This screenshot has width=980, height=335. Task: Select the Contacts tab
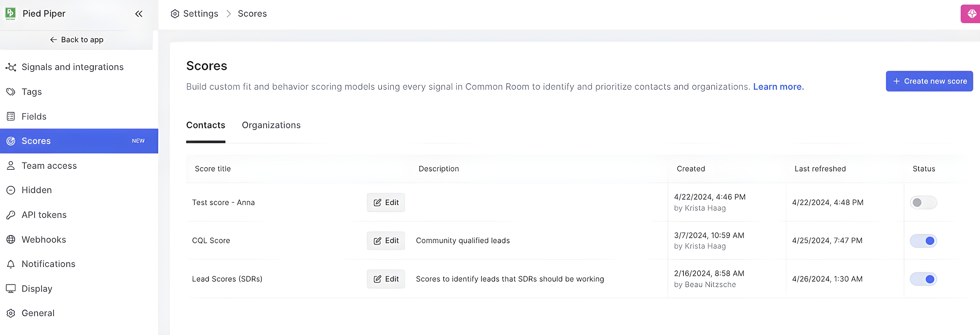coord(205,125)
